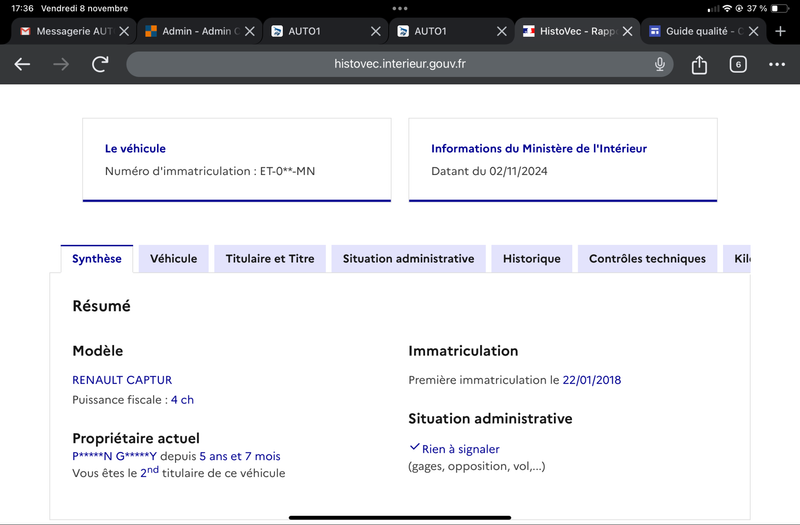Click the histovec.interieur.gouv.fr address bar
This screenshot has width=800, height=525.
[x=399, y=64]
